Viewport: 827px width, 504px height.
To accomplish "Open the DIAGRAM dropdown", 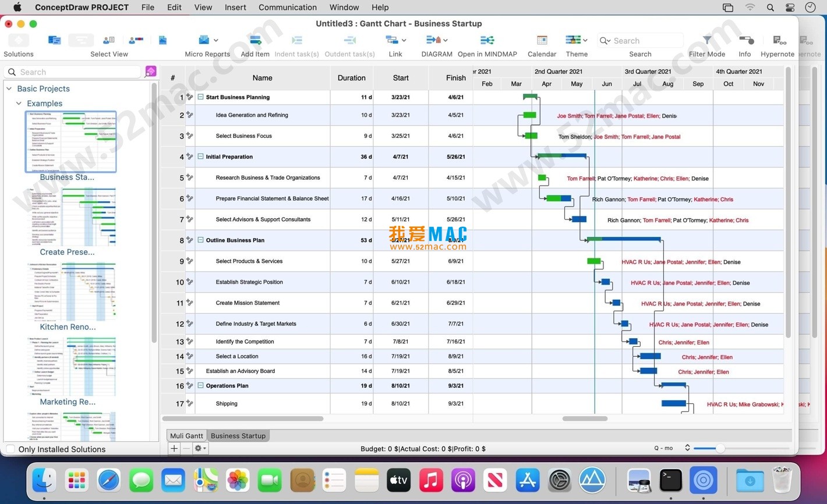I will coord(446,40).
